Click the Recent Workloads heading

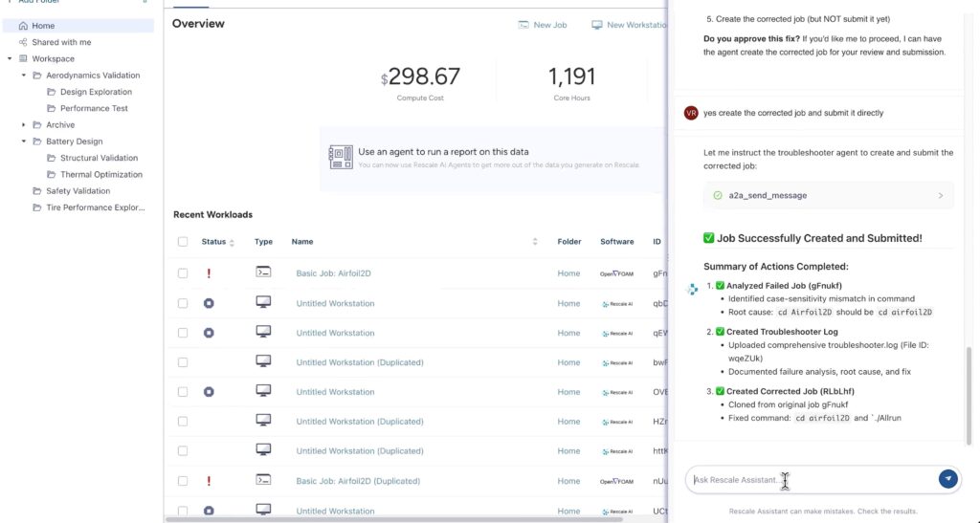tap(213, 215)
